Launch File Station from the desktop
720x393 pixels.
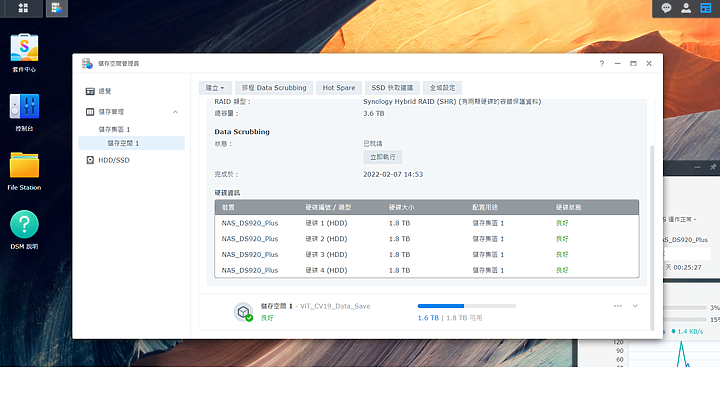click(24, 171)
